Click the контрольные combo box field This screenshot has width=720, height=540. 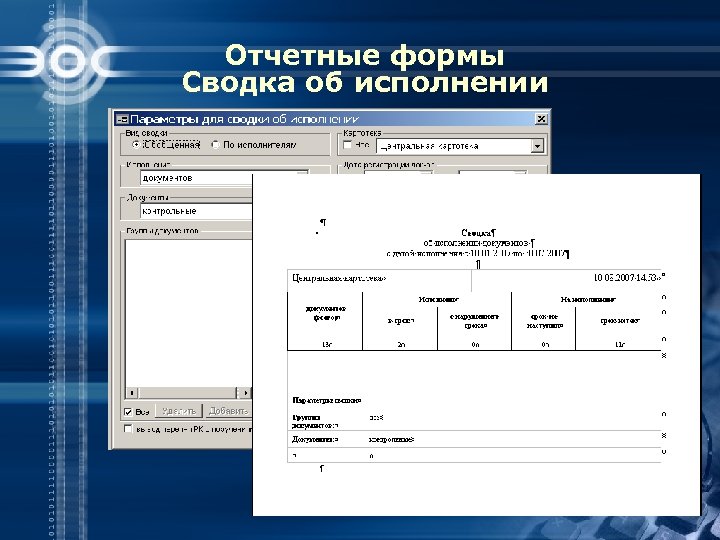[196, 211]
